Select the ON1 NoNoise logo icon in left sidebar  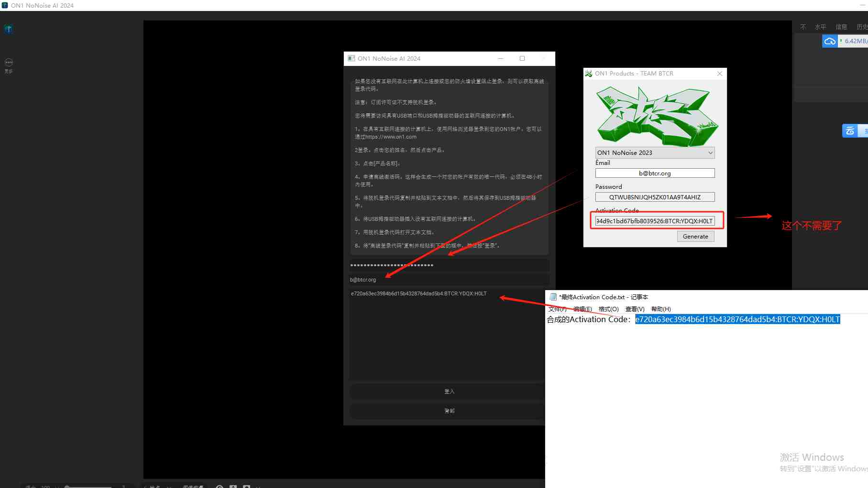coord(8,29)
